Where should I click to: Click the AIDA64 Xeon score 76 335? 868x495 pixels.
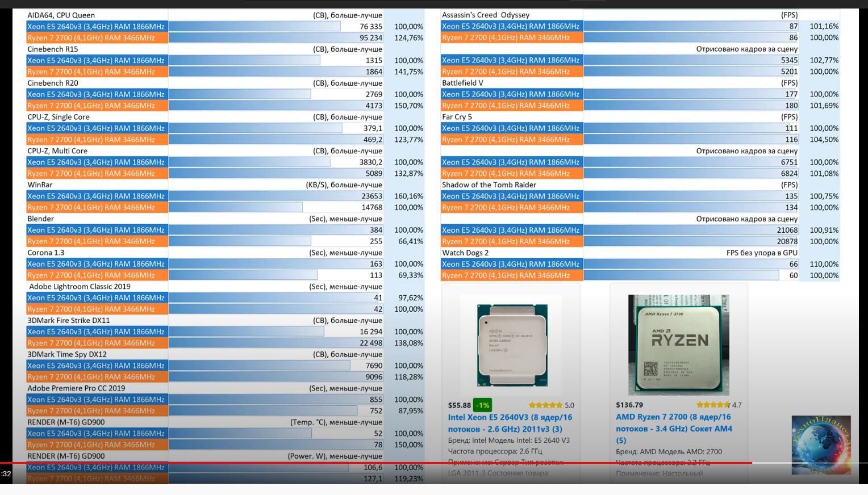coord(371,27)
